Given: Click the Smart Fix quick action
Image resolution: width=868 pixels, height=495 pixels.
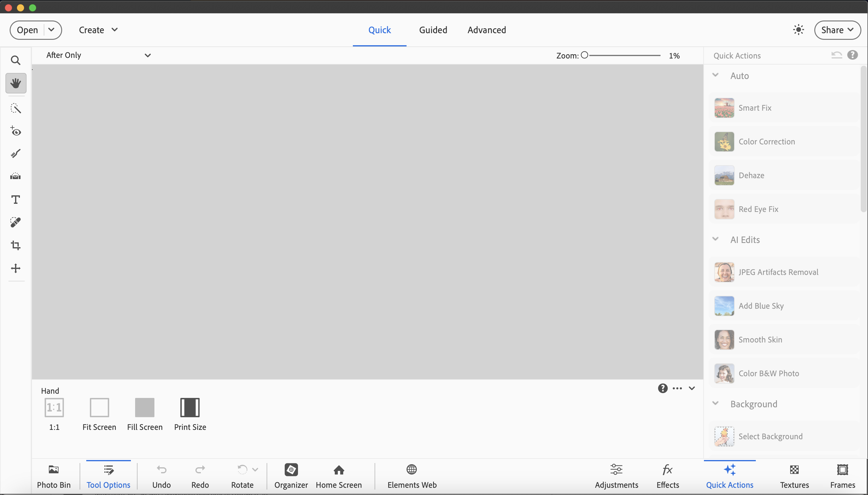Looking at the screenshot, I should (754, 107).
